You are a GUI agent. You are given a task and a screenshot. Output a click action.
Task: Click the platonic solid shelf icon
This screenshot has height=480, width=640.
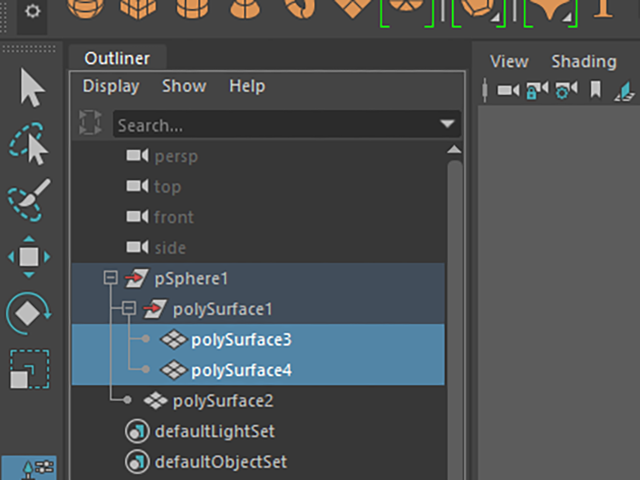pyautogui.click(x=478, y=9)
